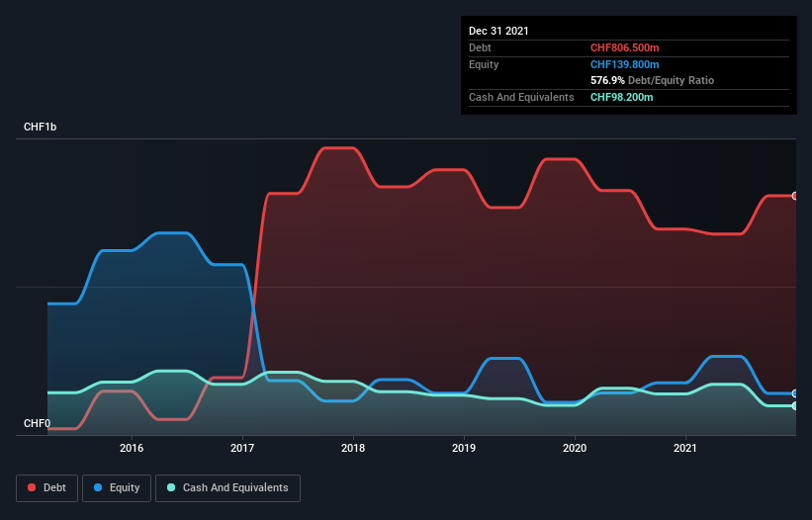Image resolution: width=812 pixels, height=520 pixels.
Task: Click the CHF0 axis label
Action: point(38,423)
